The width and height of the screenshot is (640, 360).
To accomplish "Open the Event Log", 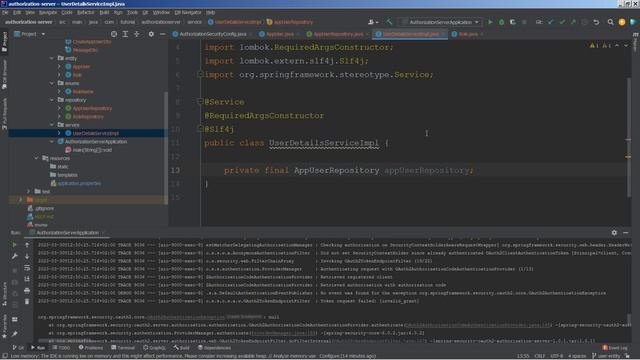I will (615, 348).
